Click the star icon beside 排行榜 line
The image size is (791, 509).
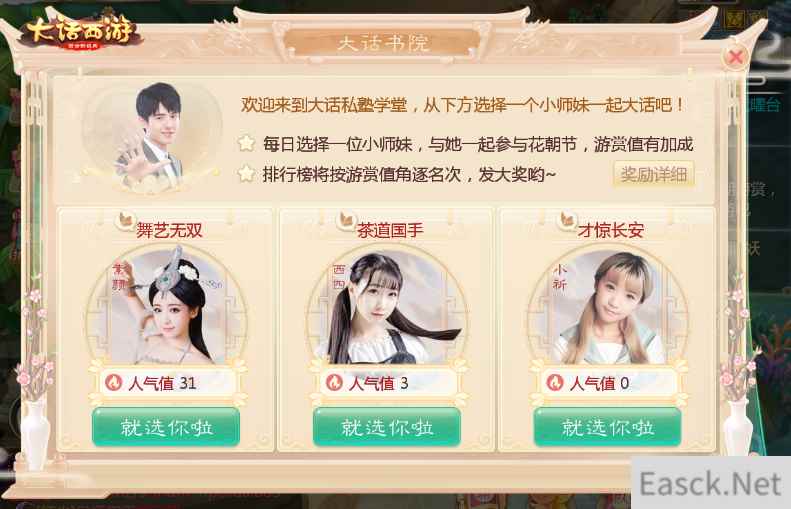[x=246, y=175]
